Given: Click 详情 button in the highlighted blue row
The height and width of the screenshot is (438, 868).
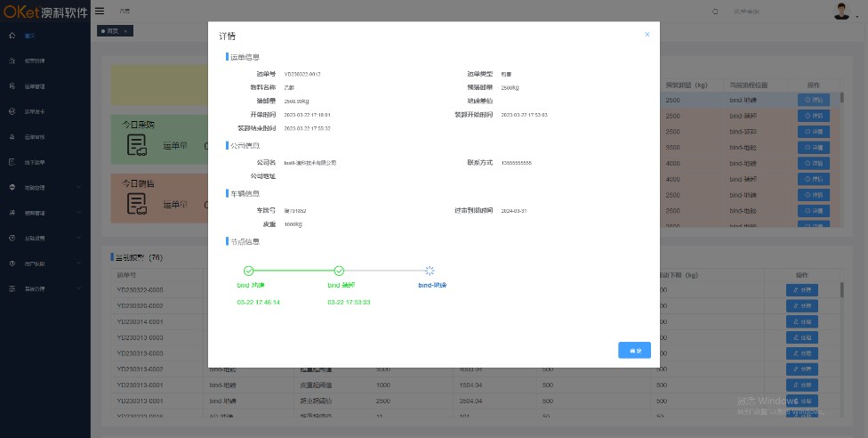Looking at the screenshot, I should 816,100.
